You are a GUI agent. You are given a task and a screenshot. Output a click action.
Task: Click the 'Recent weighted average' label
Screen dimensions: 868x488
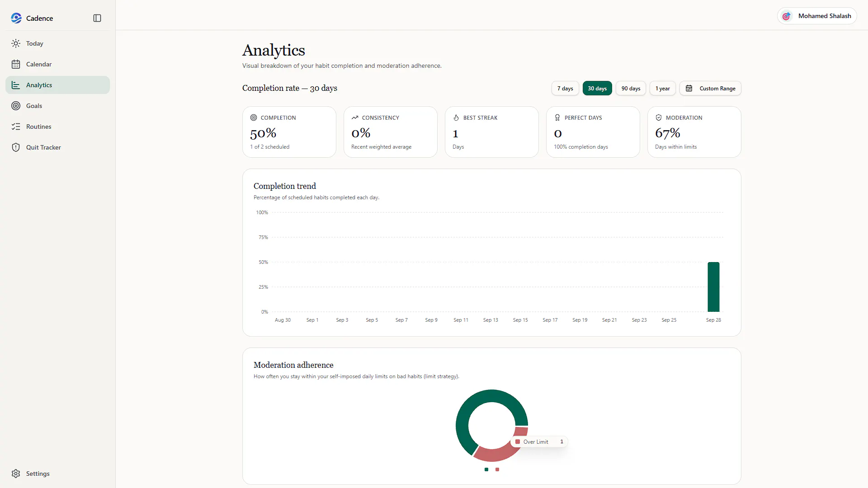pos(381,147)
